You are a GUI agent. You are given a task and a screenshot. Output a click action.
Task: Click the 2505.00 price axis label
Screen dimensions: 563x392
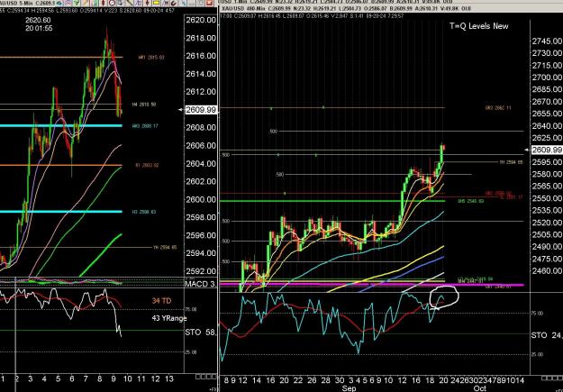pos(547,234)
